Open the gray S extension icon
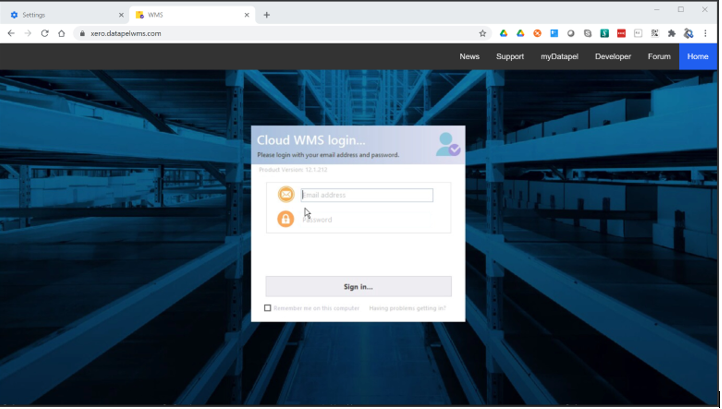Screen dimensions: 722x409 click(588, 33)
